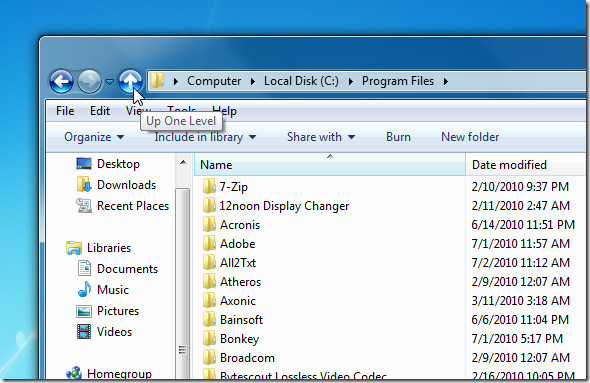Image resolution: width=590 pixels, height=383 pixels.
Task: Expand the arrow after Local Disk (C:)
Action: point(351,81)
